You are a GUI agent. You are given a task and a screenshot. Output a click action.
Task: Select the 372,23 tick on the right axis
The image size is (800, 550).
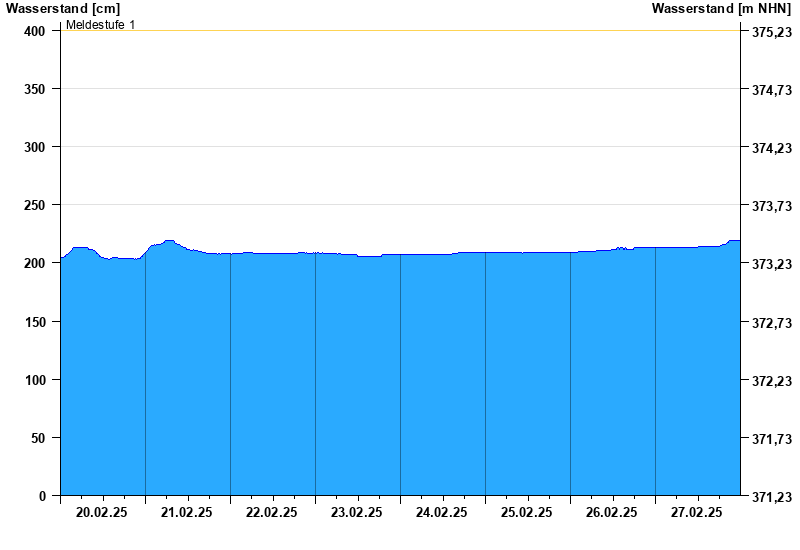click(x=771, y=381)
